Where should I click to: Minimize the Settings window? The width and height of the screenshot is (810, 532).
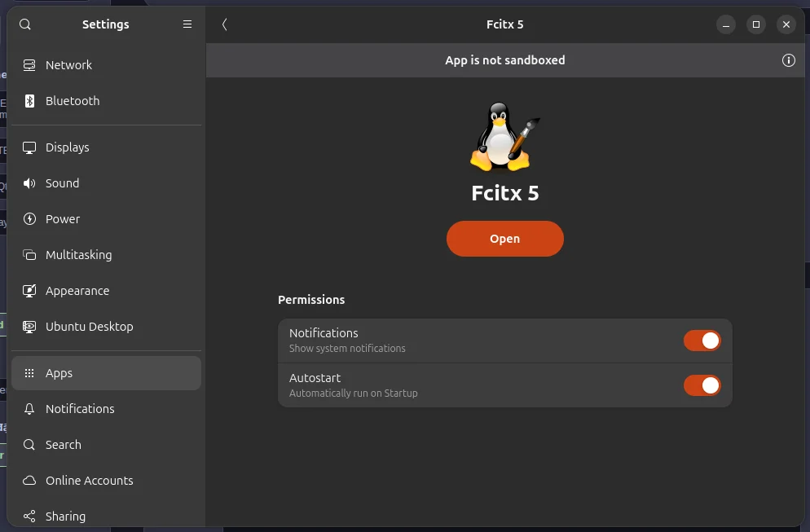(x=726, y=24)
